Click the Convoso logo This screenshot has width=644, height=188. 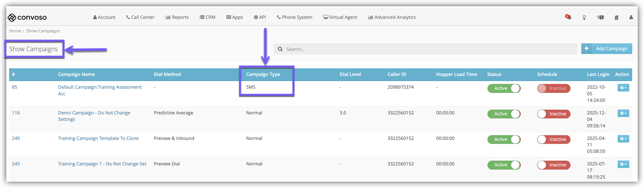pos(27,17)
